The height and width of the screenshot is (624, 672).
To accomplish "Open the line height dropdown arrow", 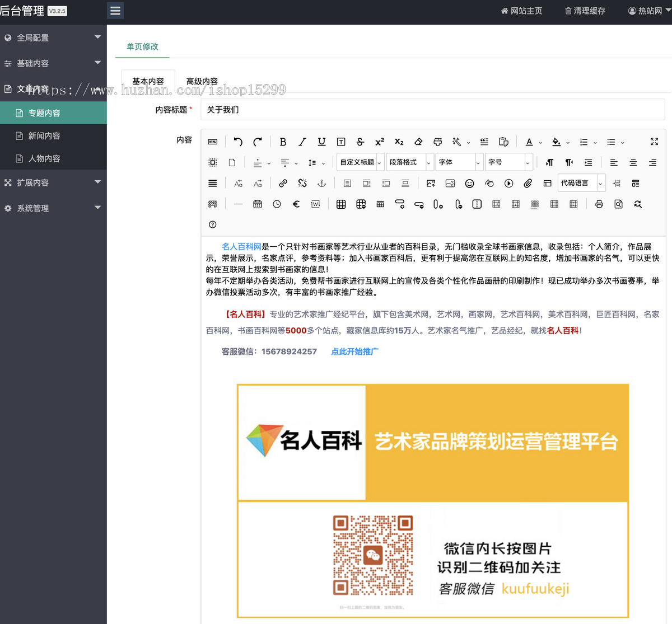I will 323,163.
